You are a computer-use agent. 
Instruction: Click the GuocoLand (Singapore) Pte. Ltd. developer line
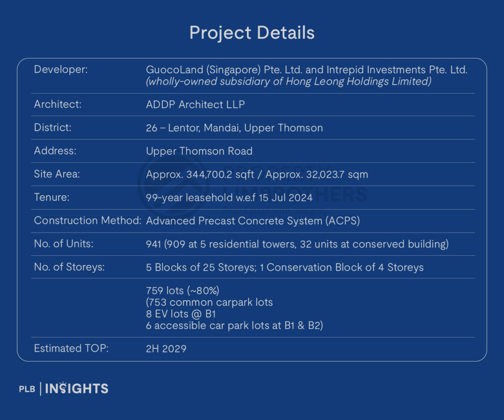click(307, 70)
